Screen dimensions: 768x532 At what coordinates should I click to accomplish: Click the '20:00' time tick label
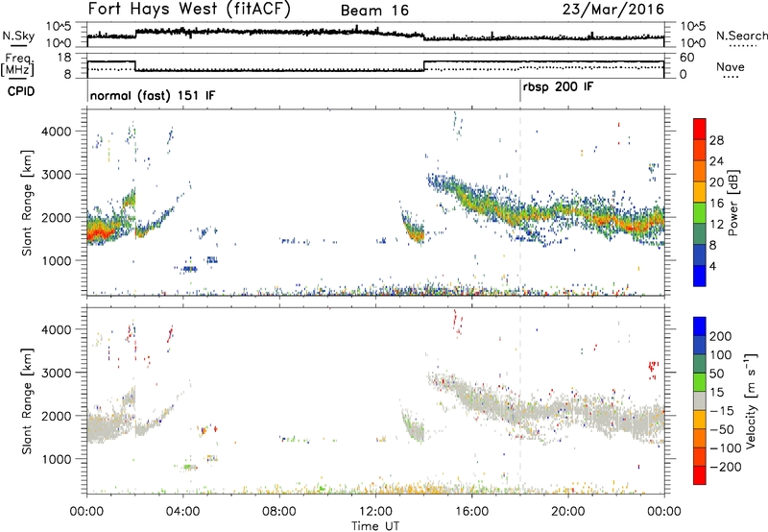567,512
